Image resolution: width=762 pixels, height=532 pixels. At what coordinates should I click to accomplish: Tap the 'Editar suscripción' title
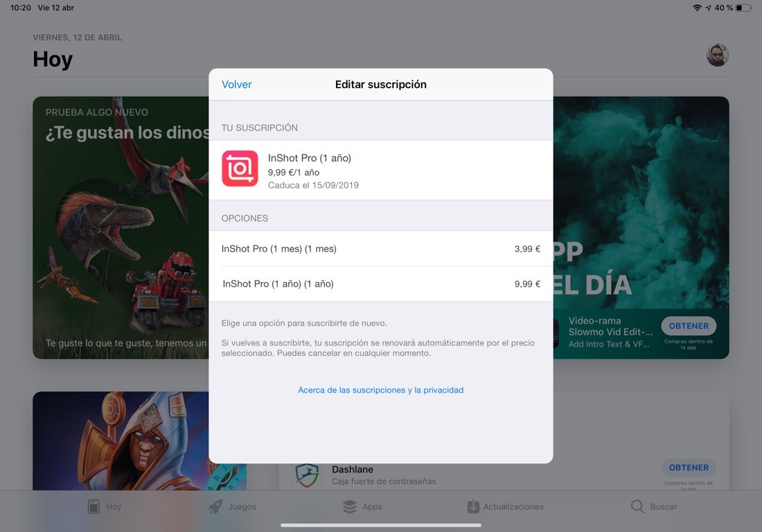(380, 85)
